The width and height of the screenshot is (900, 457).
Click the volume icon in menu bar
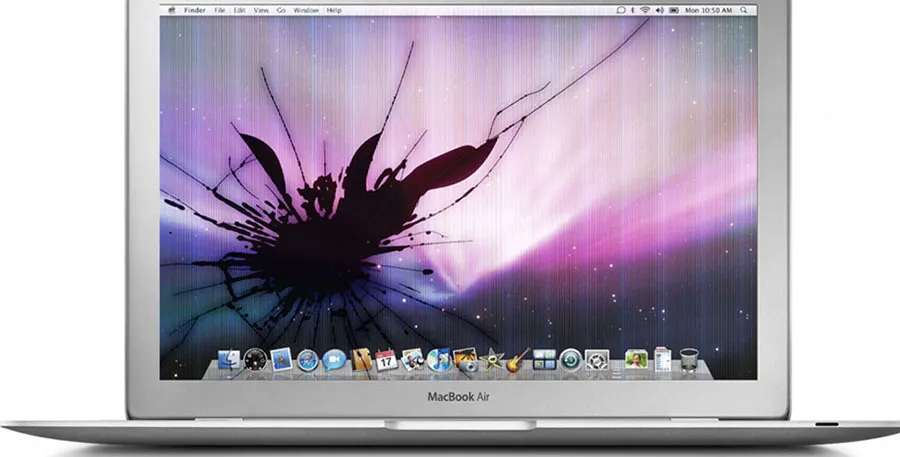point(660,10)
